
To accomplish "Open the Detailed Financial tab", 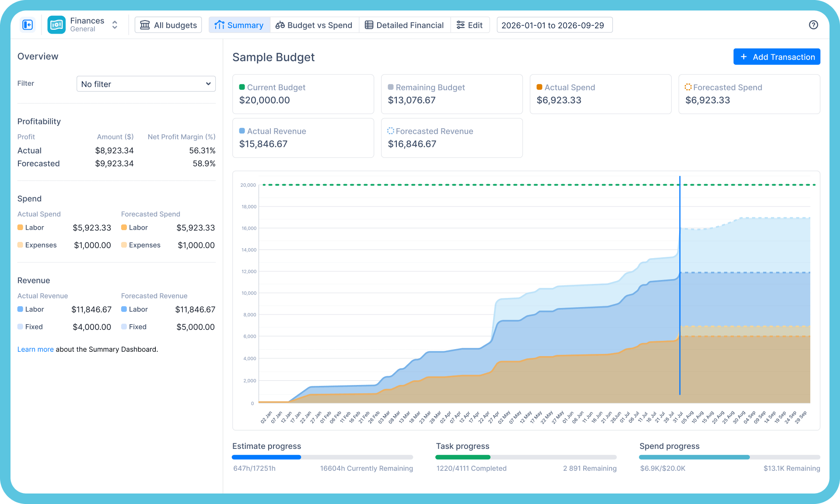I will click(404, 25).
